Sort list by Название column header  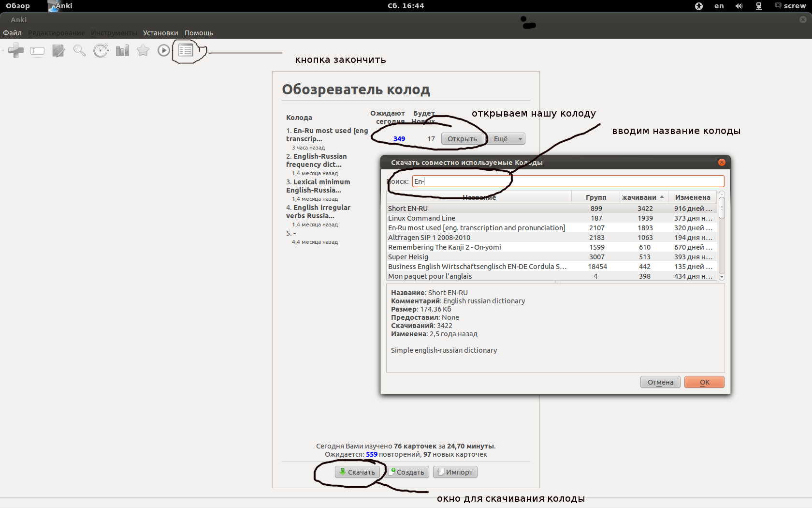tap(479, 197)
